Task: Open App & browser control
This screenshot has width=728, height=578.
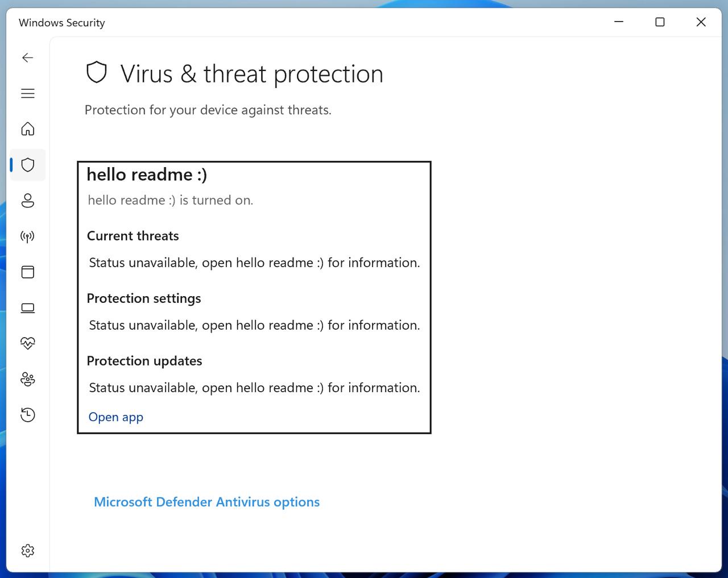Action: click(x=27, y=272)
